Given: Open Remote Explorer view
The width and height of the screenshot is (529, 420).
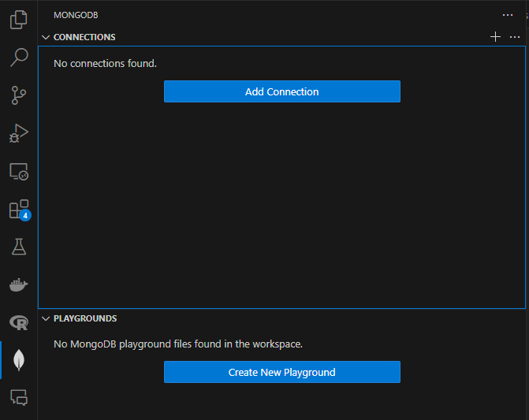Looking at the screenshot, I should pyautogui.click(x=19, y=172).
